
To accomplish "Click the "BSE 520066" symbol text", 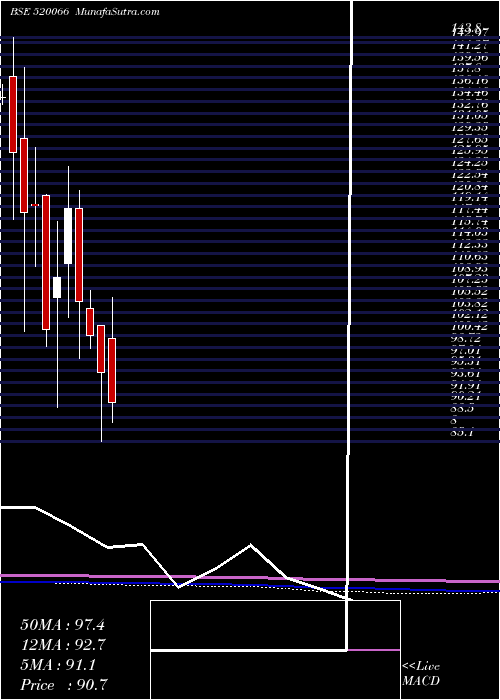I will point(39,12).
